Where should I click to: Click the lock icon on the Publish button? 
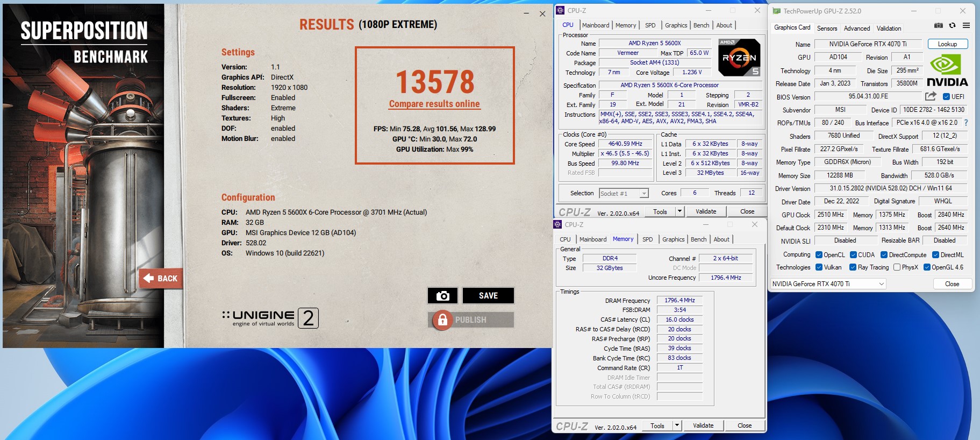coord(442,320)
